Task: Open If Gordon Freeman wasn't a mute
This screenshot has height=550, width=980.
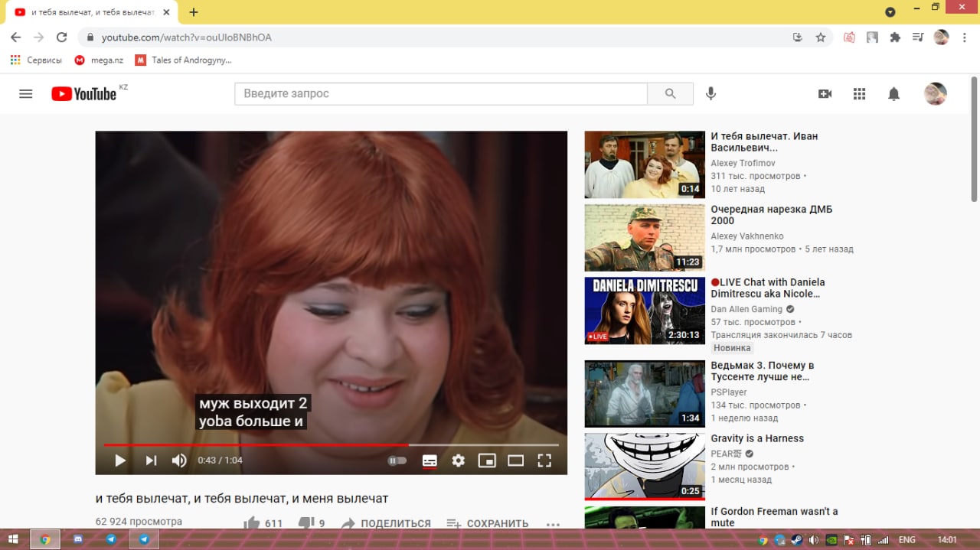Action: pyautogui.click(x=774, y=517)
